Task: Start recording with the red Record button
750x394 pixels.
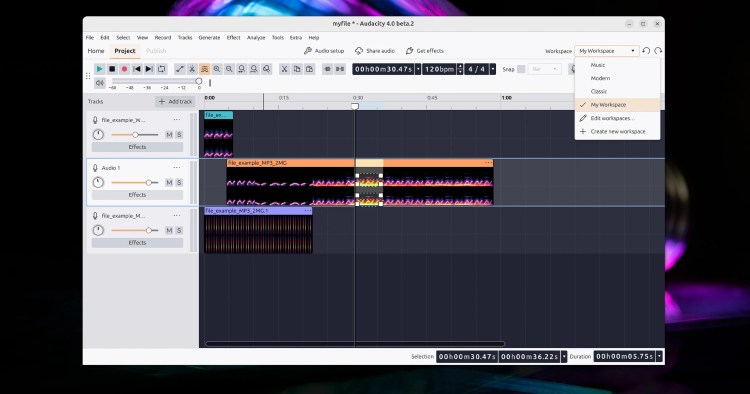Action: tap(124, 69)
